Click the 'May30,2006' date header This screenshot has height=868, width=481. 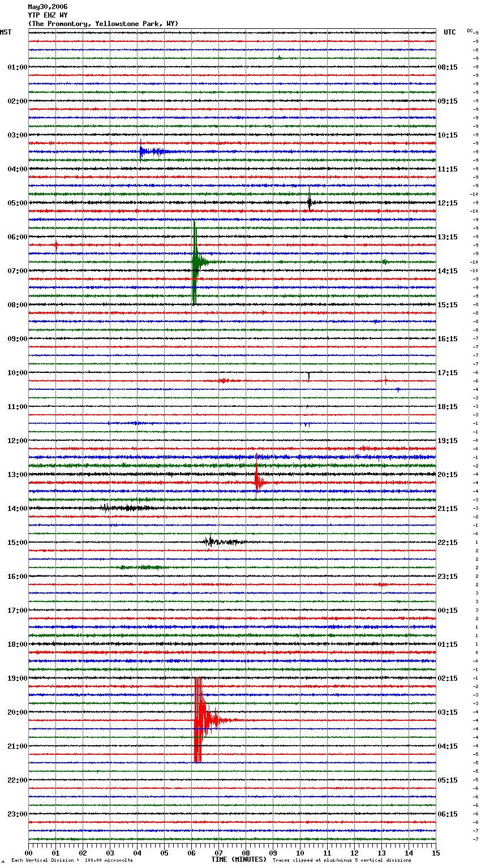tap(48, 7)
